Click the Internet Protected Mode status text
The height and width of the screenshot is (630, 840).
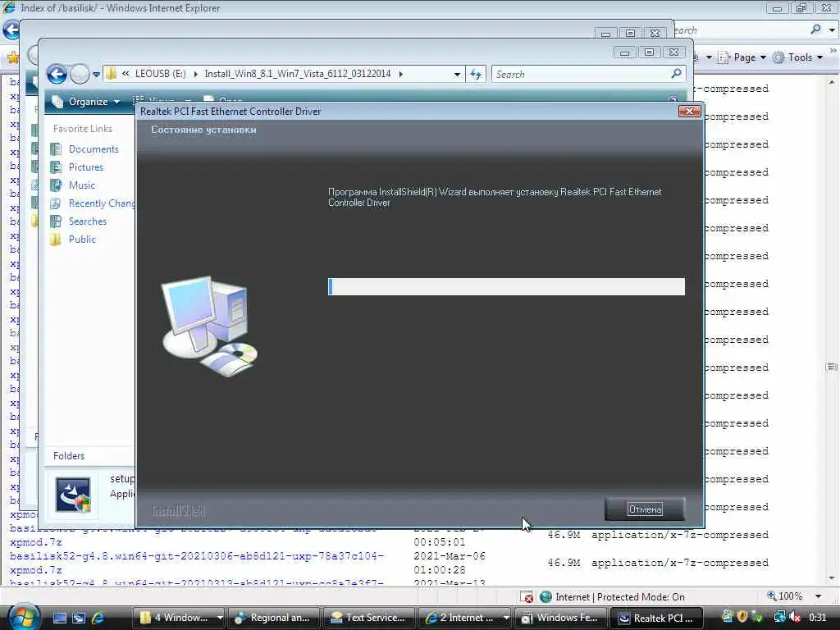click(620, 597)
